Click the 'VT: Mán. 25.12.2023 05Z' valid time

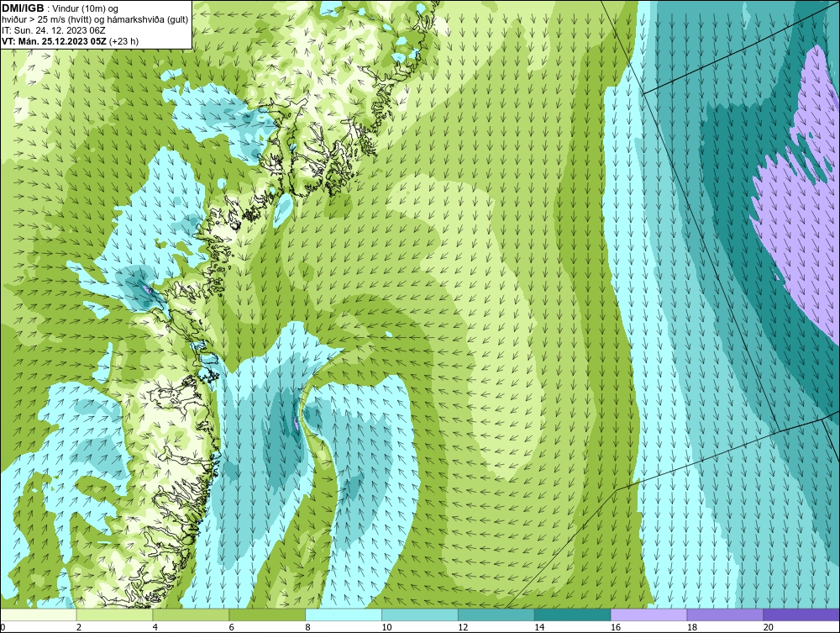(x=54, y=40)
